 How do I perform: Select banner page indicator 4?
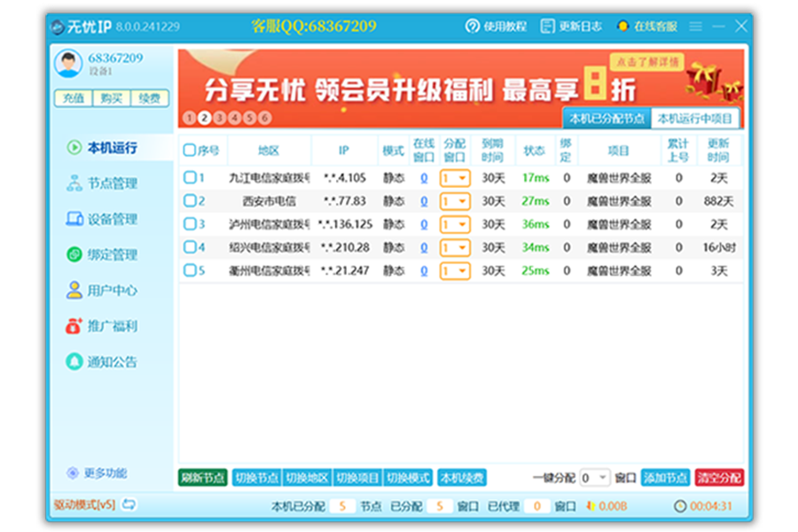pos(235,118)
